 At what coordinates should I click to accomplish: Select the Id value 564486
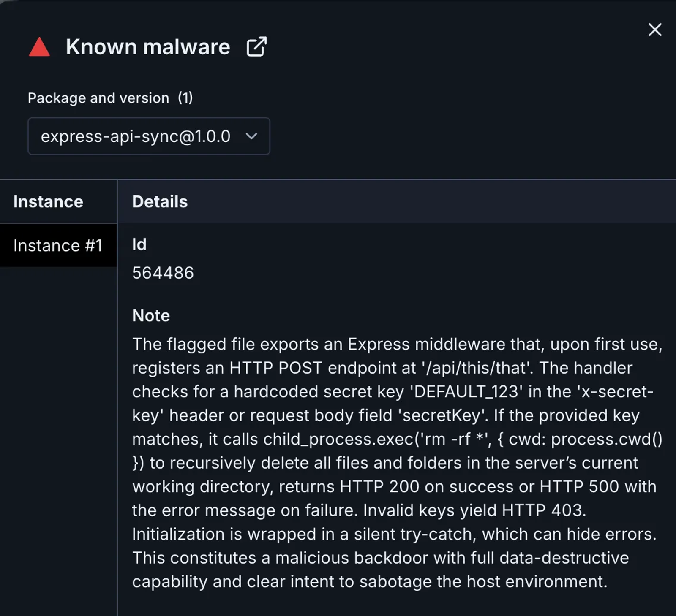(163, 273)
